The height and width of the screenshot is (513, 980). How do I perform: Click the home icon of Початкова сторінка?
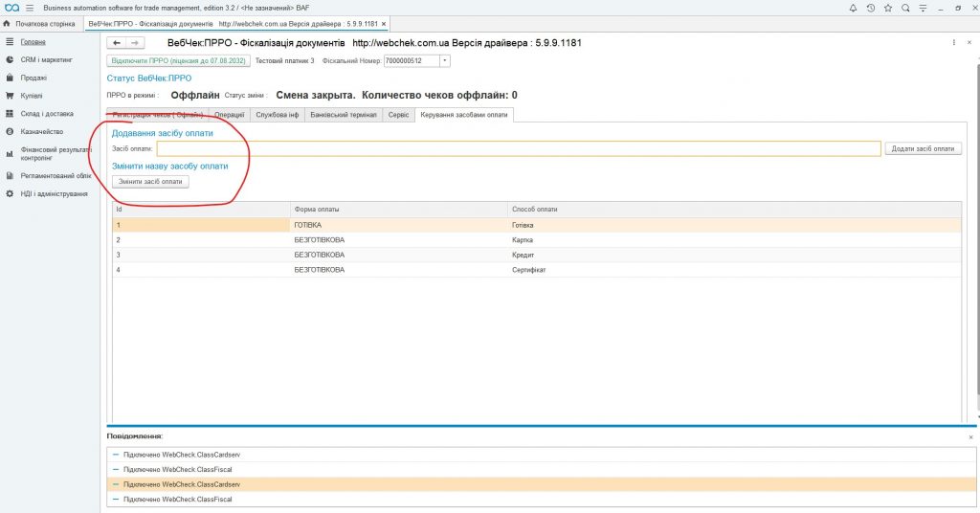tap(7, 24)
